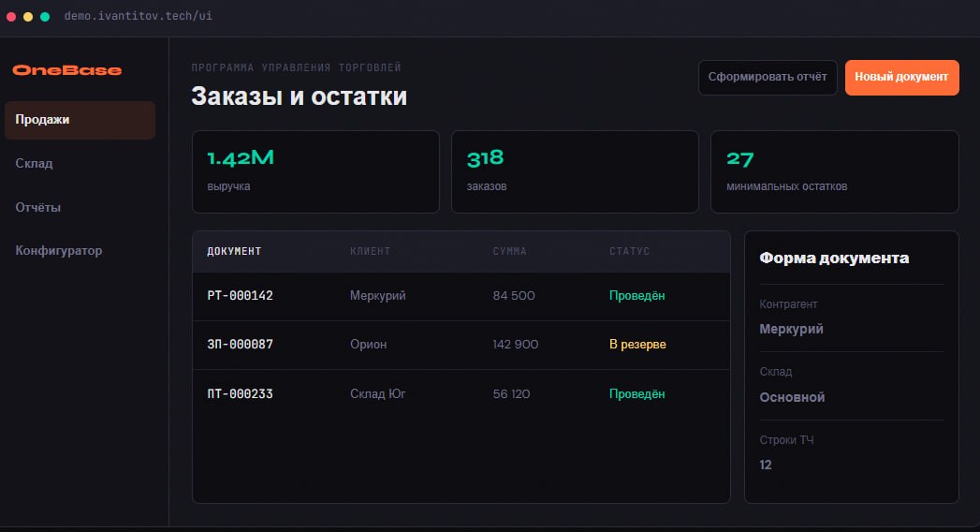Click the red window dot
Screen dimensions: 980x532
coord(11,17)
